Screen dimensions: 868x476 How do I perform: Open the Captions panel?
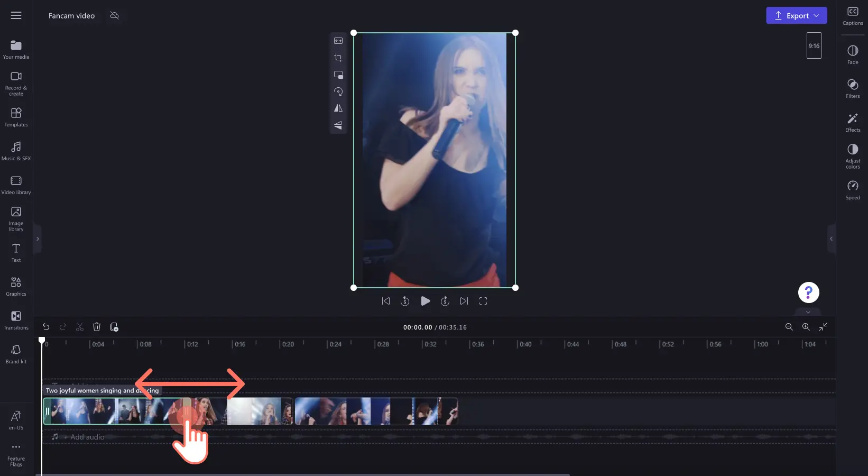click(x=853, y=16)
